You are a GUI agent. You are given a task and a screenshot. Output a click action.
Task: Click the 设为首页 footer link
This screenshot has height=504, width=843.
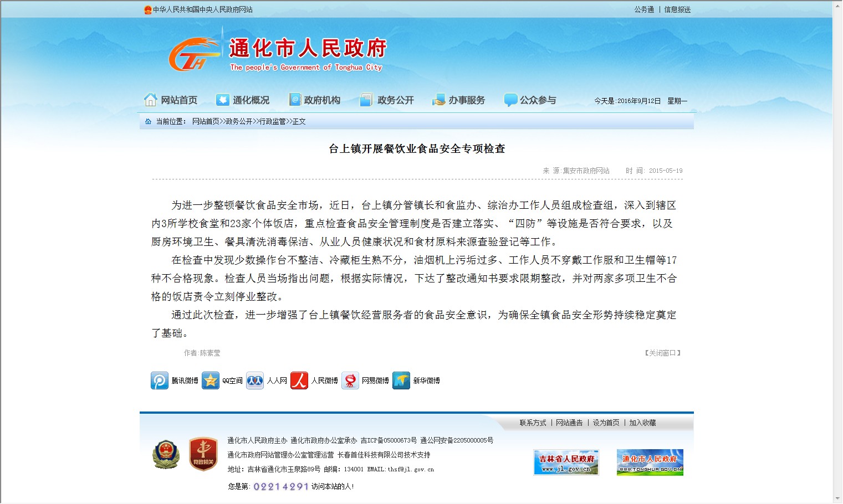click(606, 423)
